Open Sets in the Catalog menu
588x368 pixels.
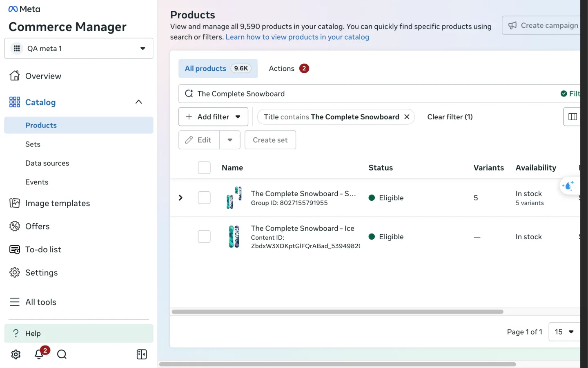pyautogui.click(x=79, y=144)
